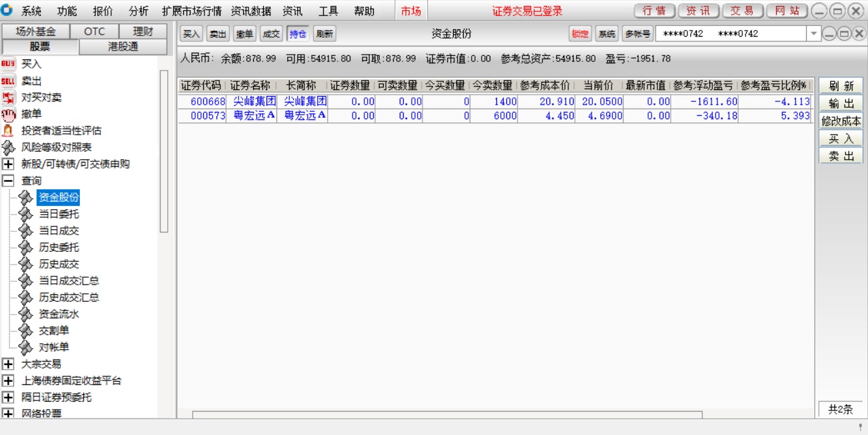Click the 参考浮动盈亏 column header
The image size is (868, 435).
pyautogui.click(x=703, y=85)
